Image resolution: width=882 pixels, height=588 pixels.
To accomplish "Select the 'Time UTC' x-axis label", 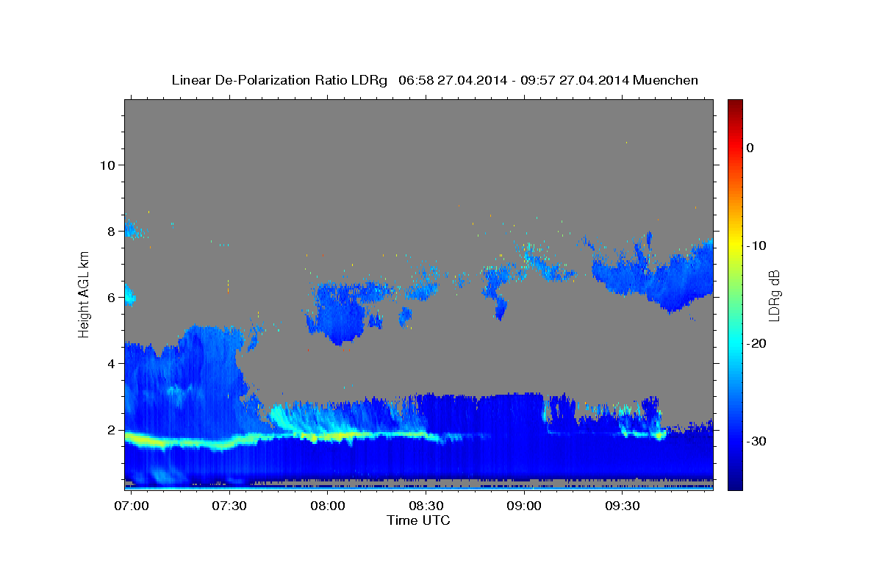I will pos(418,520).
